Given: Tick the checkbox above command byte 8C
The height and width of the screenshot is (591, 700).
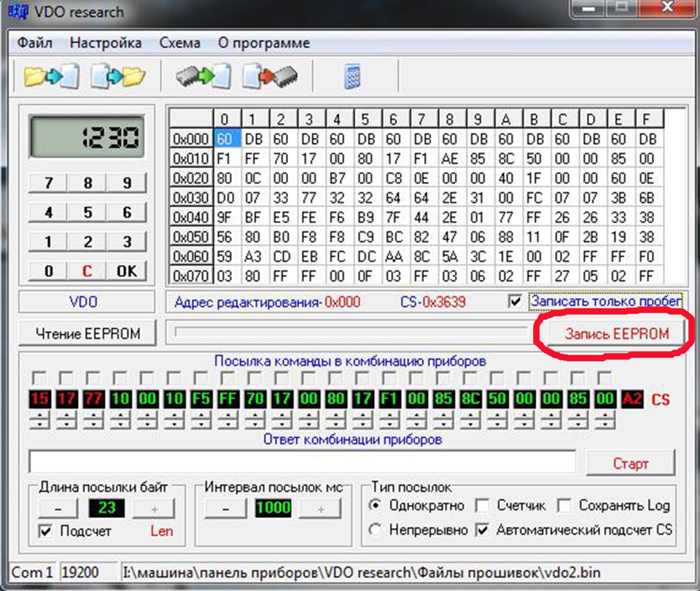Looking at the screenshot, I should click(470, 379).
